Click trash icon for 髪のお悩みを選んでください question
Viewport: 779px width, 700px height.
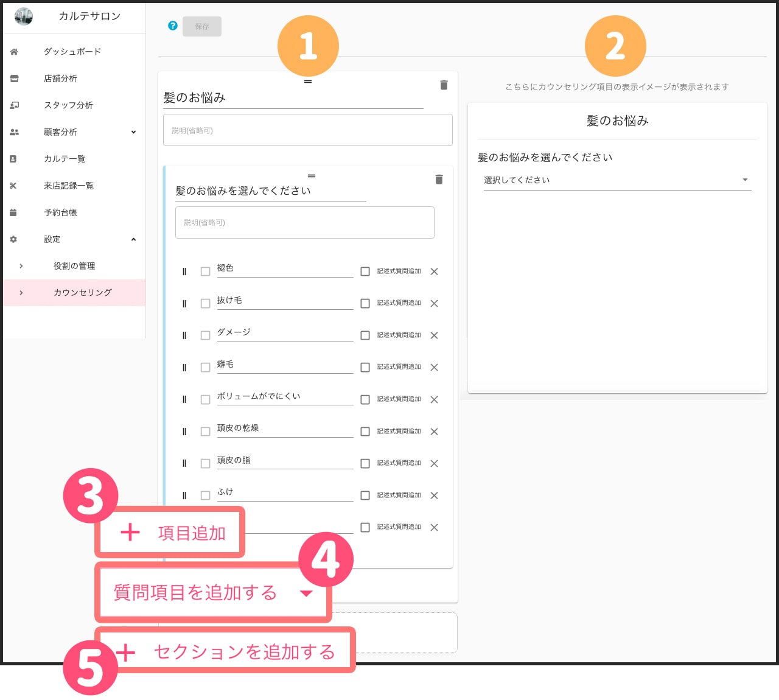pyautogui.click(x=439, y=180)
